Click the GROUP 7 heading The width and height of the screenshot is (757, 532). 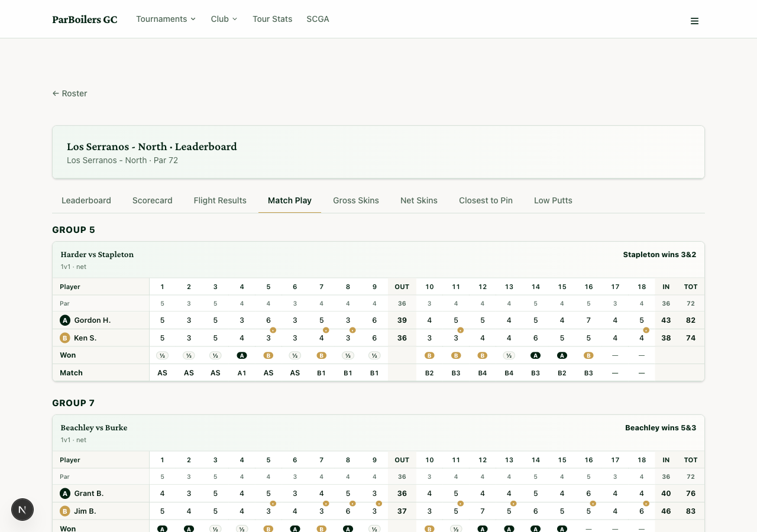click(73, 403)
